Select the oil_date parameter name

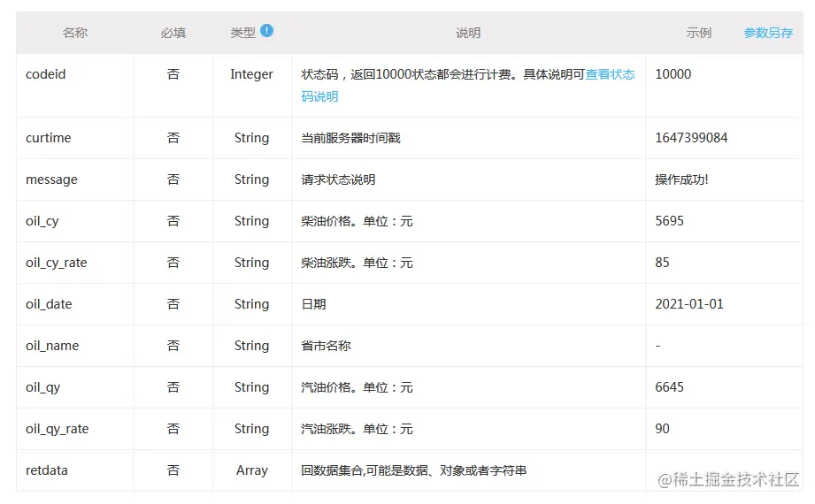coord(49,304)
